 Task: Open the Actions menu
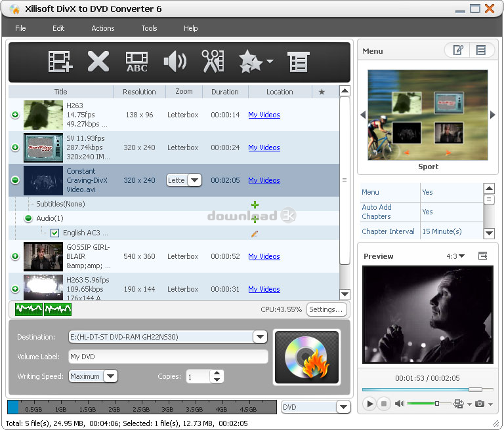103,28
